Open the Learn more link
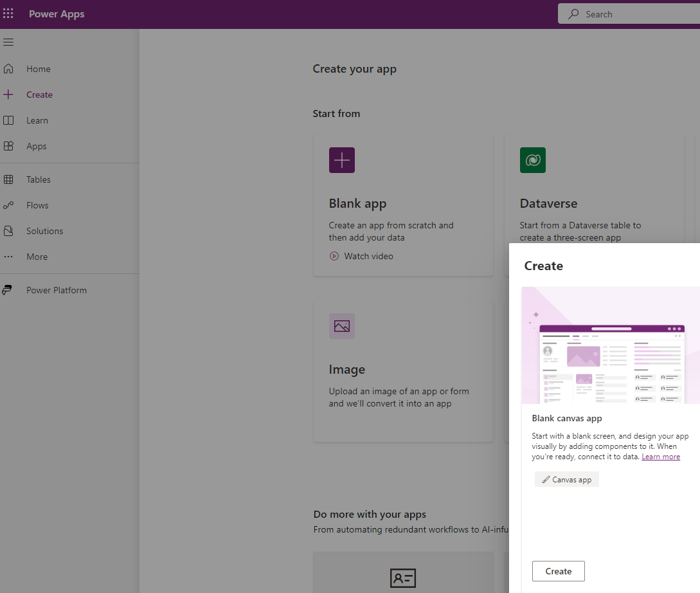The height and width of the screenshot is (593, 700). pyautogui.click(x=660, y=457)
